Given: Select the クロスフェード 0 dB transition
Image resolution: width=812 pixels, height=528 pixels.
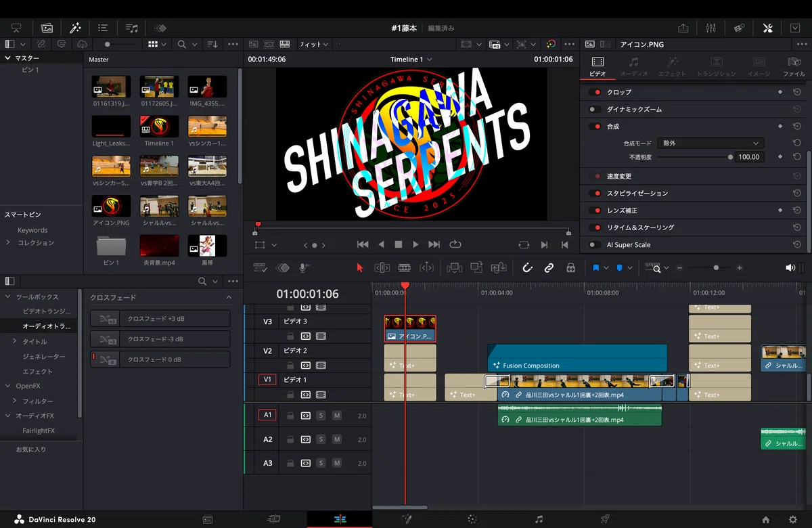Looking at the screenshot, I should point(160,359).
